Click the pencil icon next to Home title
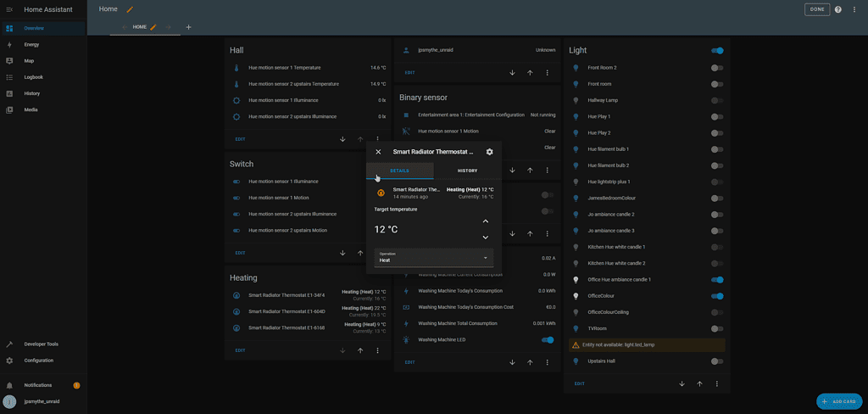 (x=130, y=9)
